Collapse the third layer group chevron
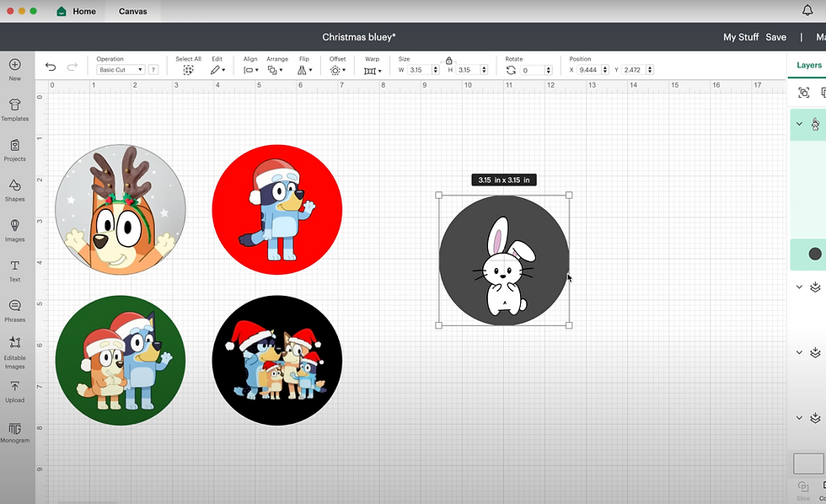 coord(799,352)
